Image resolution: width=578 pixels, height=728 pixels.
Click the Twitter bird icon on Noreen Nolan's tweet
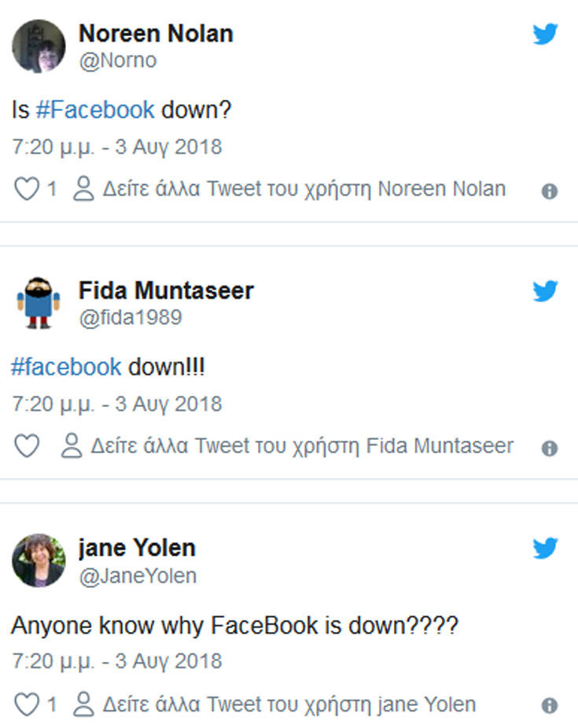pos(545,34)
